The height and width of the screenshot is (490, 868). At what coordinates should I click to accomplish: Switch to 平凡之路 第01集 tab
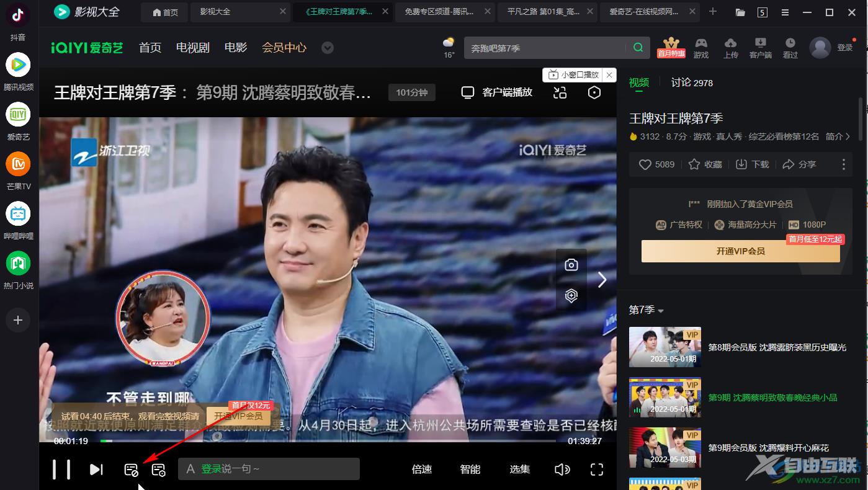click(x=547, y=12)
